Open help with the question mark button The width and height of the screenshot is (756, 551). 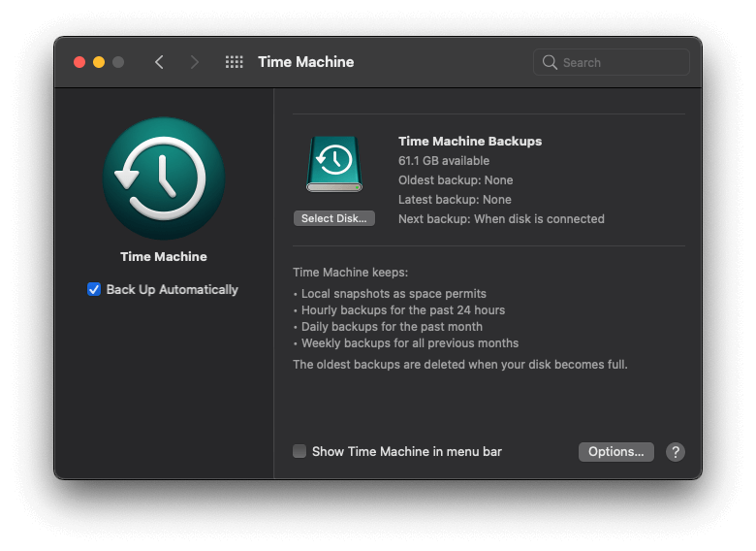[x=676, y=452]
